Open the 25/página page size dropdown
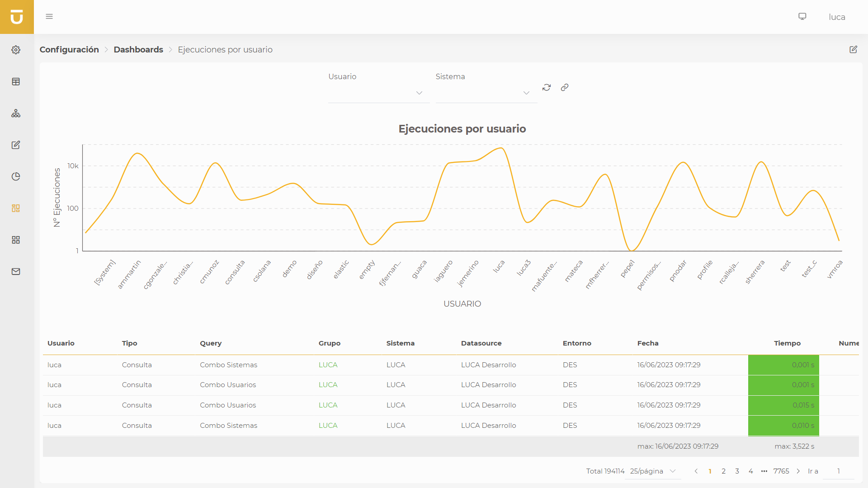868x488 pixels. 652,471
